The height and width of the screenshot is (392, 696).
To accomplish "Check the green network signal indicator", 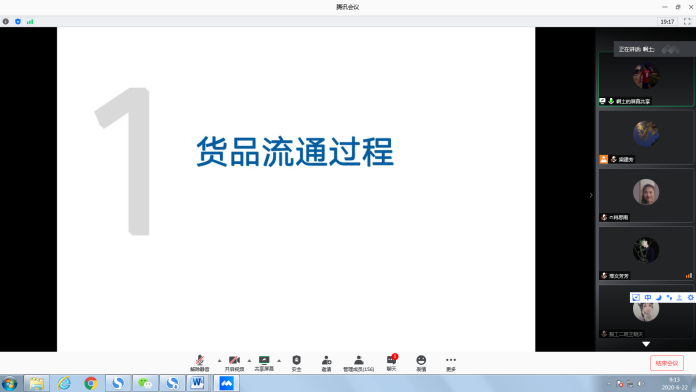I will 30,21.
